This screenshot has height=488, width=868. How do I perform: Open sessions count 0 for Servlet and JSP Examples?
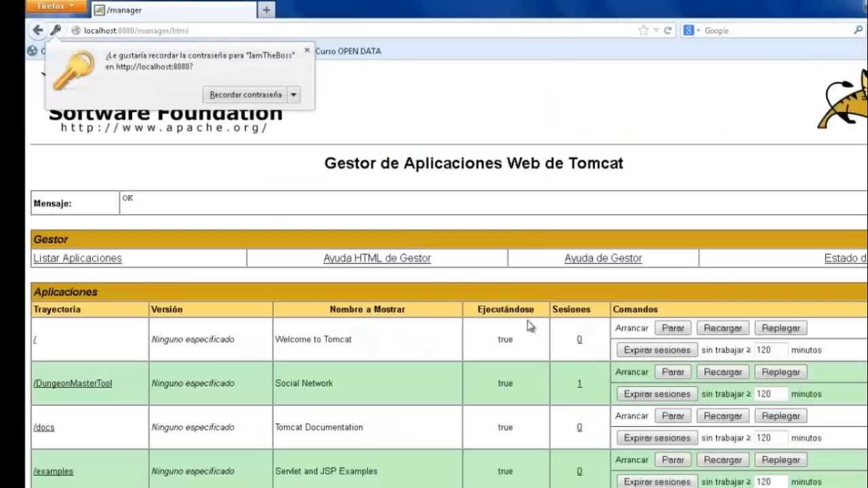pyautogui.click(x=579, y=472)
